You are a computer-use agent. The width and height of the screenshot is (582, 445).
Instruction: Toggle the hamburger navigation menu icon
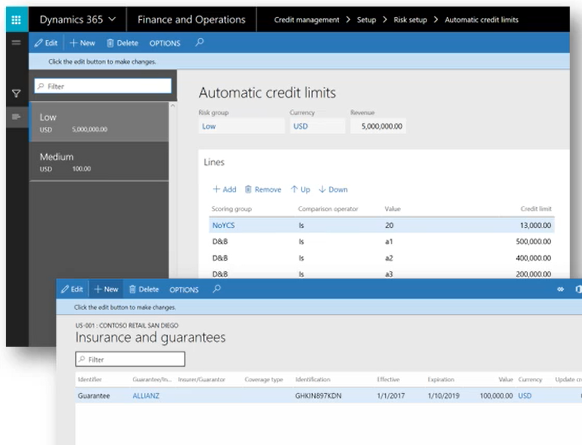pyautogui.click(x=16, y=43)
